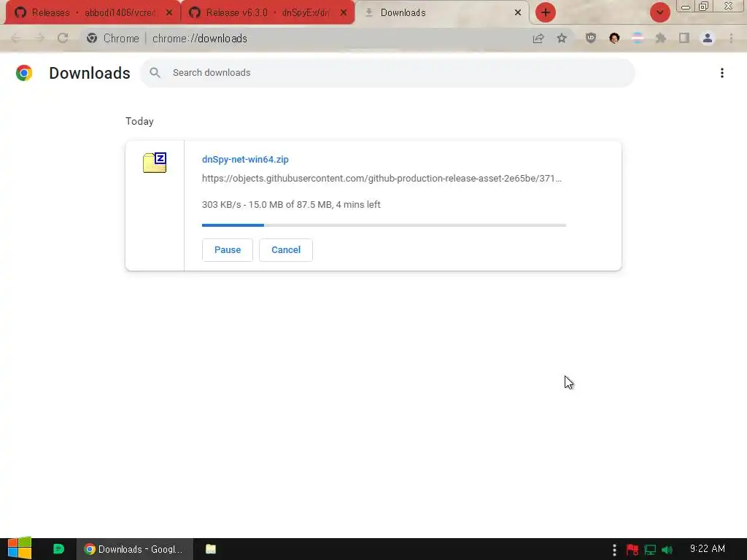This screenshot has height=560, width=747.
Task: Open the githubusercontent source URL link
Action: (382, 178)
